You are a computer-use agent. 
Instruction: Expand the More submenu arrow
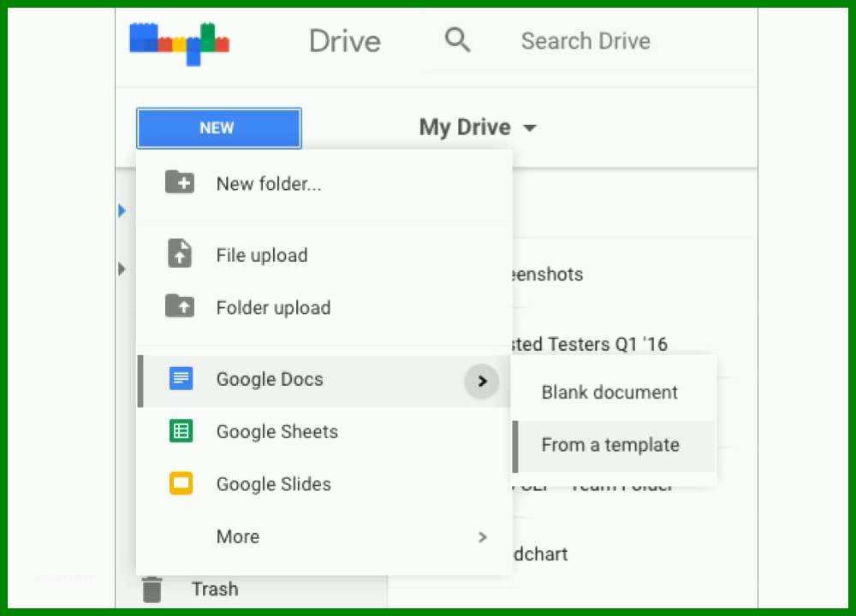tap(482, 537)
